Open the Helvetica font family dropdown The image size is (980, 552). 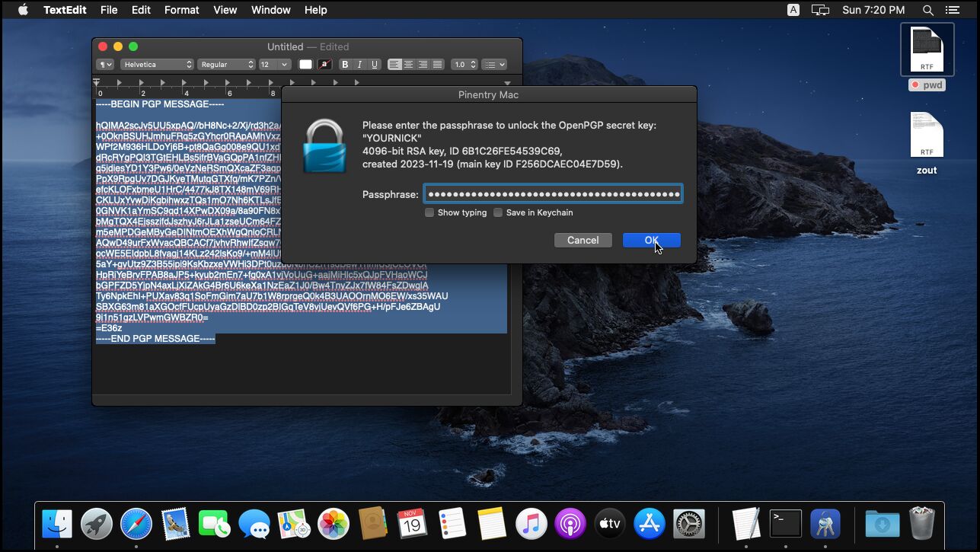156,64
